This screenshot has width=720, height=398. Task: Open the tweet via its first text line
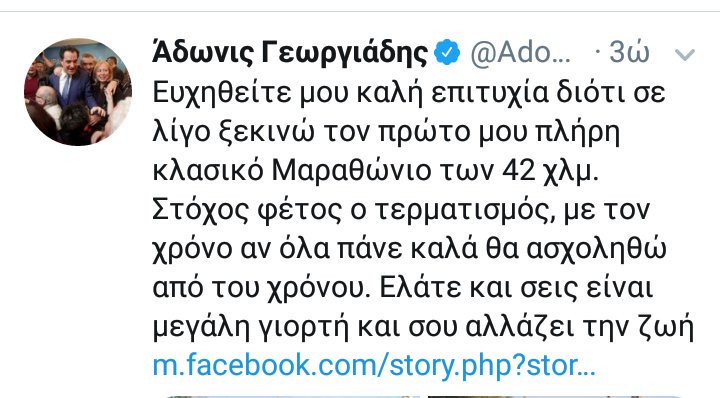(409, 94)
